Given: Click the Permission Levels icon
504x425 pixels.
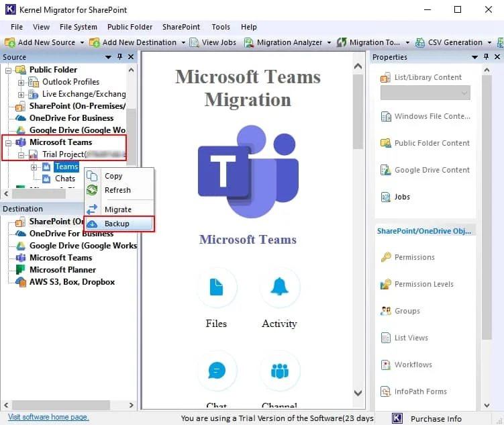Looking at the screenshot, I should coord(386,284).
